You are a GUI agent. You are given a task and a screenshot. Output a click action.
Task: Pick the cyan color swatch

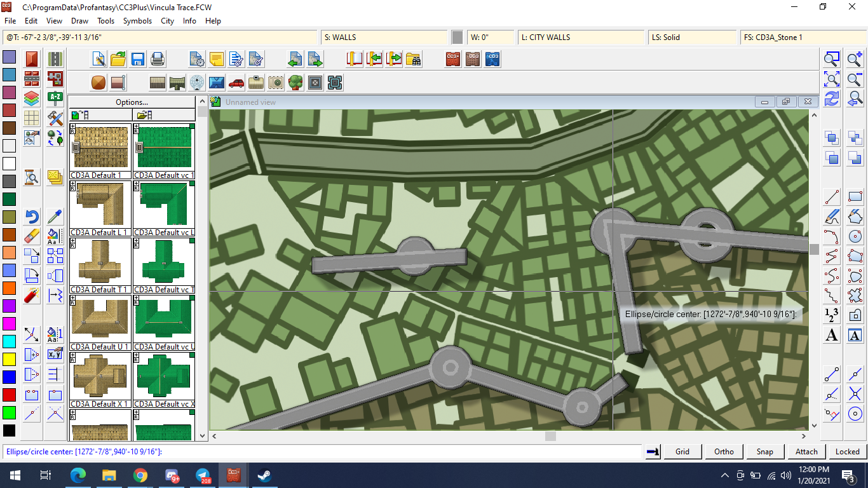click(x=9, y=341)
